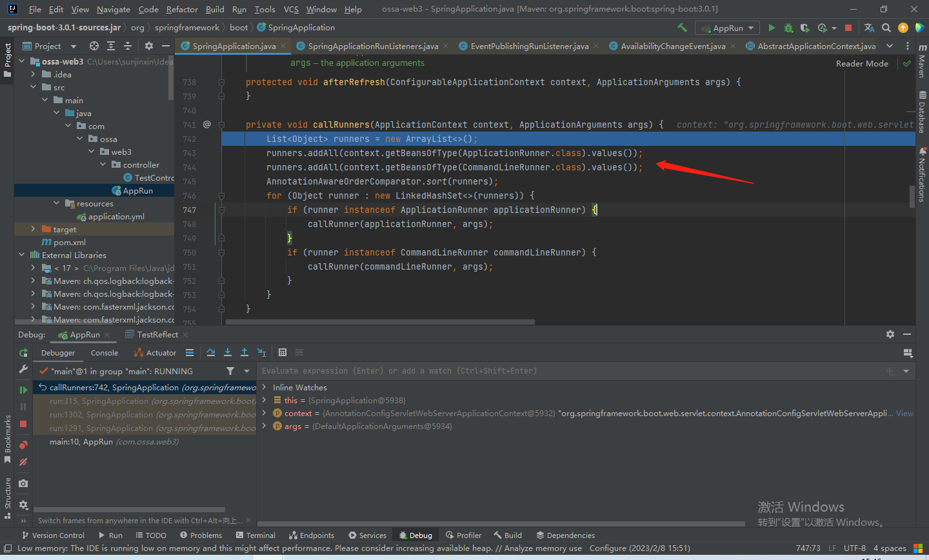Click the View link for context value
This screenshot has width=929, height=560.
[904, 413]
